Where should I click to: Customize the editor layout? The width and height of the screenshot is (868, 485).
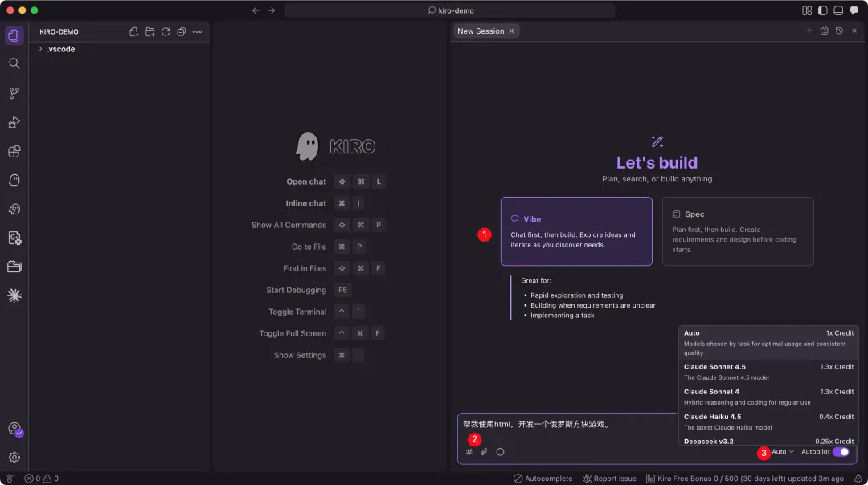pyautogui.click(x=807, y=10)
